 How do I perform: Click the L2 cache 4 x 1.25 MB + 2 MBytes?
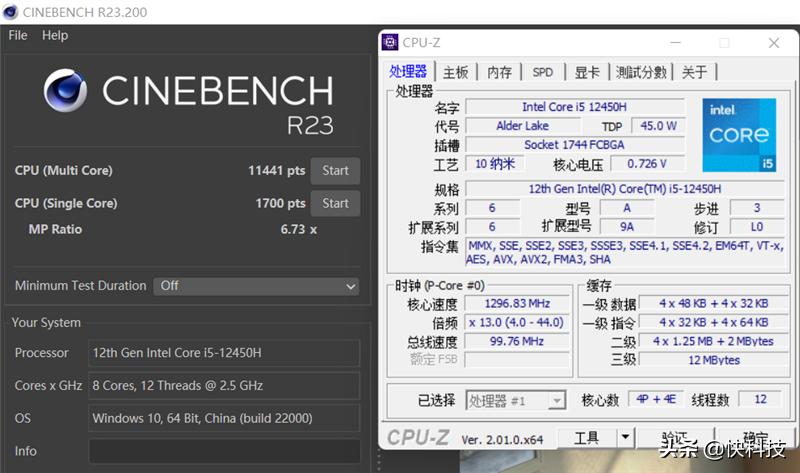tap(714, 341)
